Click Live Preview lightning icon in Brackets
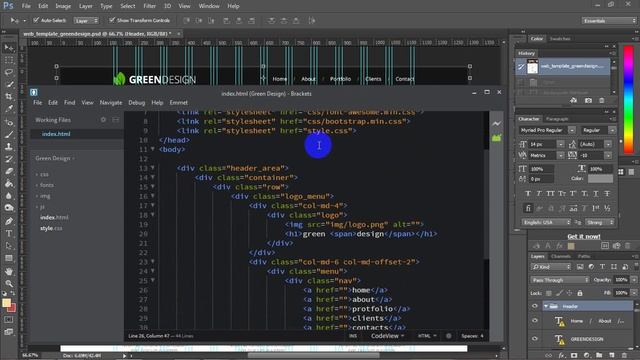Viewport: 640px width, 360px height. 496,123
